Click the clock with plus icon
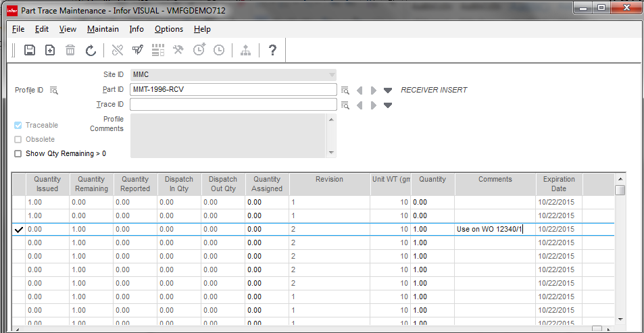Screen dimensions: 644x333 [x=199, y=50]
